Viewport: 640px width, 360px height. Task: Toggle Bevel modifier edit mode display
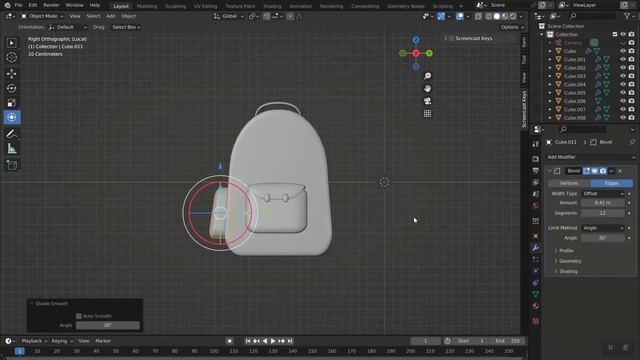coord(587,171)
